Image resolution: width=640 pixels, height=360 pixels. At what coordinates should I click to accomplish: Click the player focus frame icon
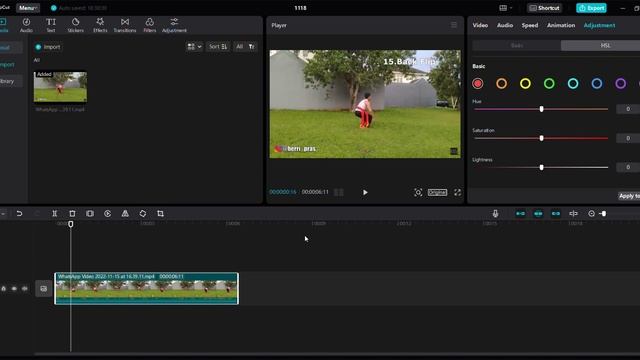click(418, 192)
